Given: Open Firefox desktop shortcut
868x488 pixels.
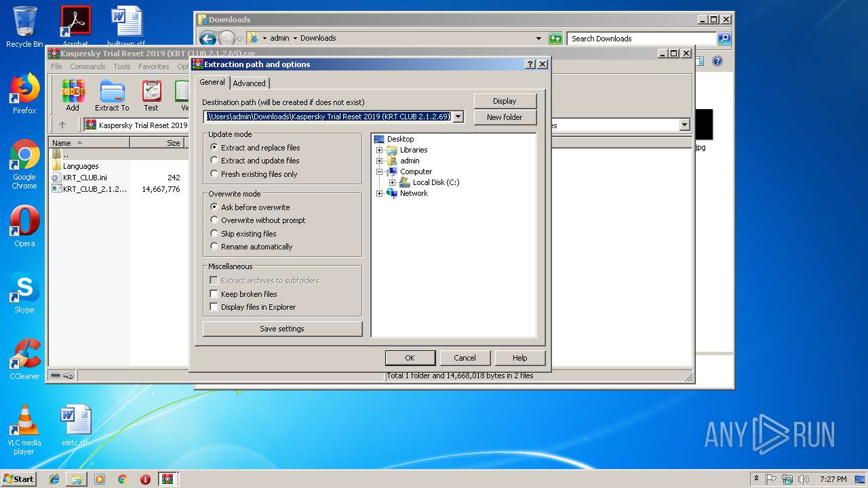Looking at the screenshot, I should [24, 94].
